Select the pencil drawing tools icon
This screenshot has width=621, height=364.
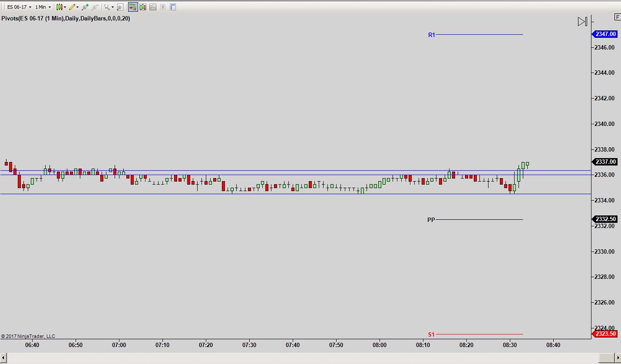click(x=72, y=7)
